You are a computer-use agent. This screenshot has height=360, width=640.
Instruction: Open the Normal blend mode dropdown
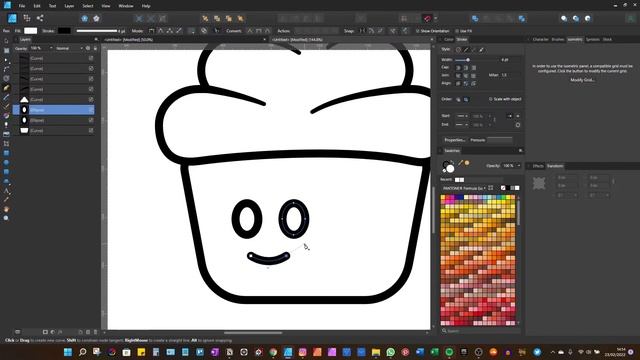tap(69, 48)
